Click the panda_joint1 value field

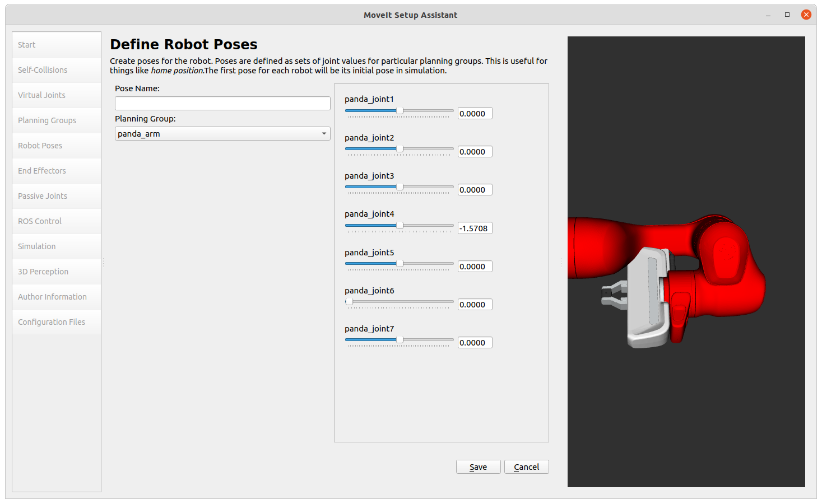tap(475, 114)
